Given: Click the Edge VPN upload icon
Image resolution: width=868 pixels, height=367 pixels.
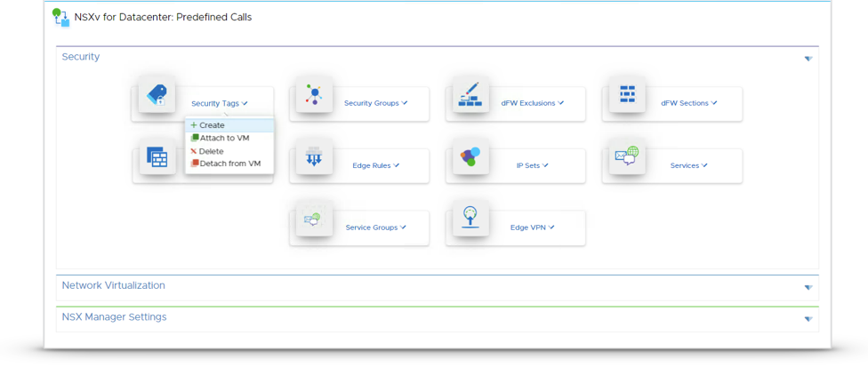Looking at the screenshot, I should (x=470, y=219).
